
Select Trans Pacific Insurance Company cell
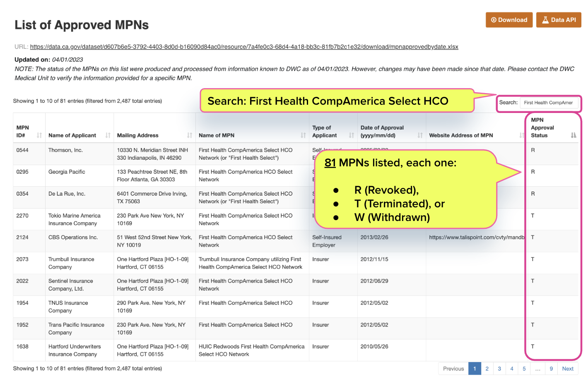(x=79, y=329)
